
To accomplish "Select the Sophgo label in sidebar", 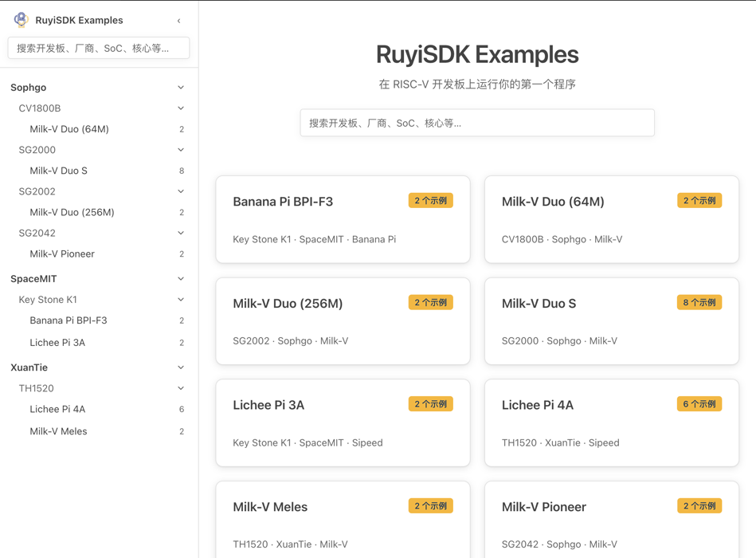I will tap(29, 88).
